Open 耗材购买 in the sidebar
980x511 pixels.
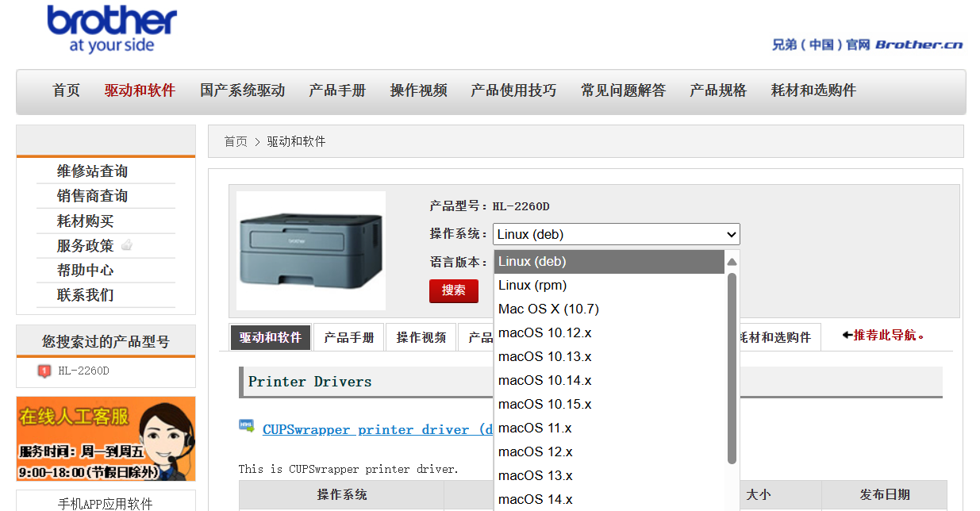coord(85,221)
